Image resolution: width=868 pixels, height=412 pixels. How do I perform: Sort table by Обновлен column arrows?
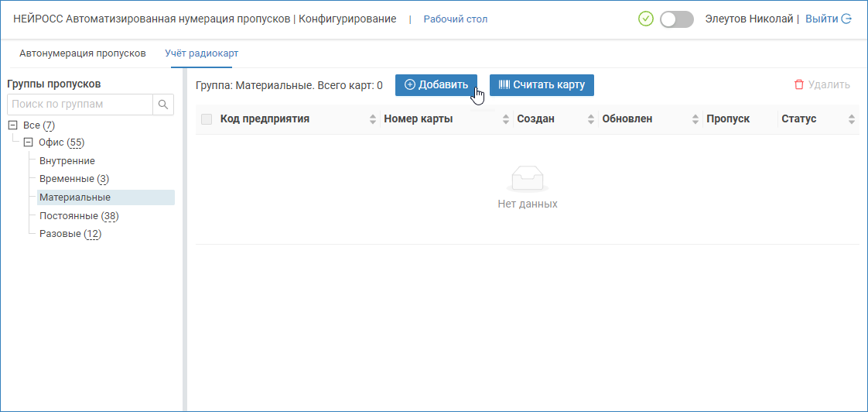(x=695, y=119)
